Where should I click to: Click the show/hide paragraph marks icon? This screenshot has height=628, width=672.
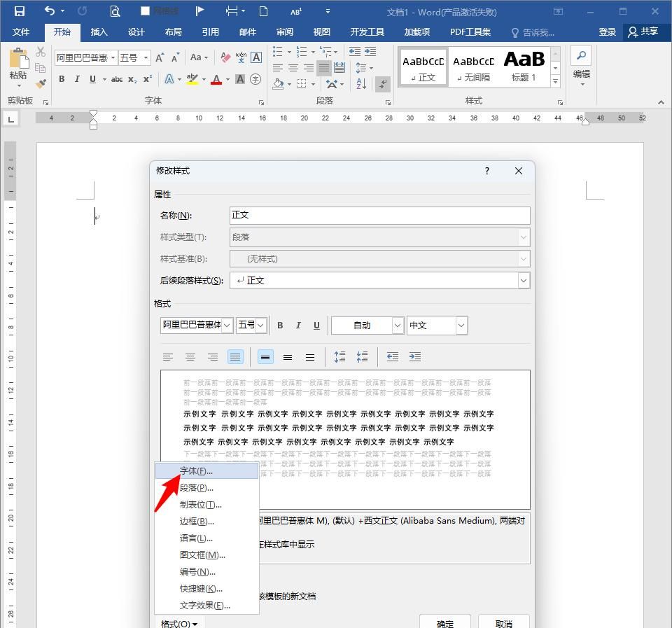point(382,83)
